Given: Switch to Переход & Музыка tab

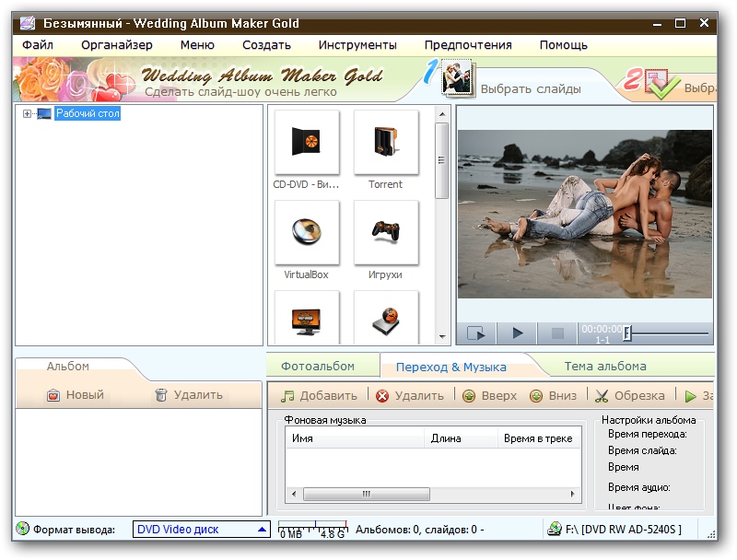Looking at the screenshot, I should 451,367.
